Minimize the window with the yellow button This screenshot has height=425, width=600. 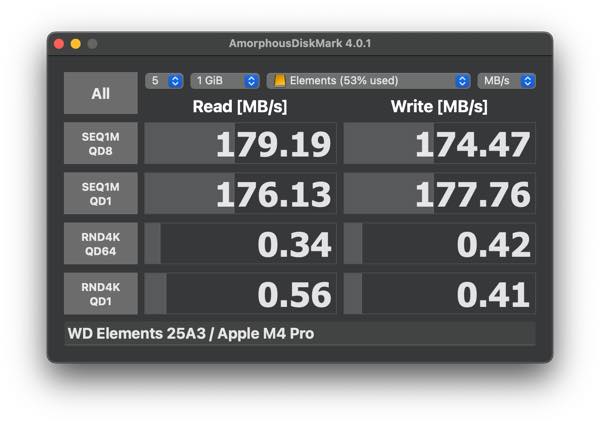76,44
